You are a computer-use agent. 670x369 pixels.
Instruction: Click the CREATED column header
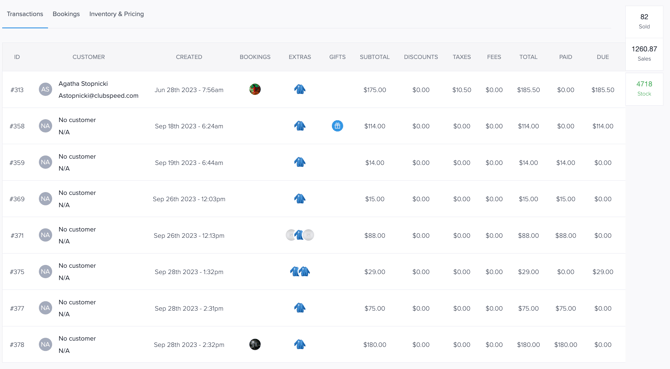(x=189, y=57)
